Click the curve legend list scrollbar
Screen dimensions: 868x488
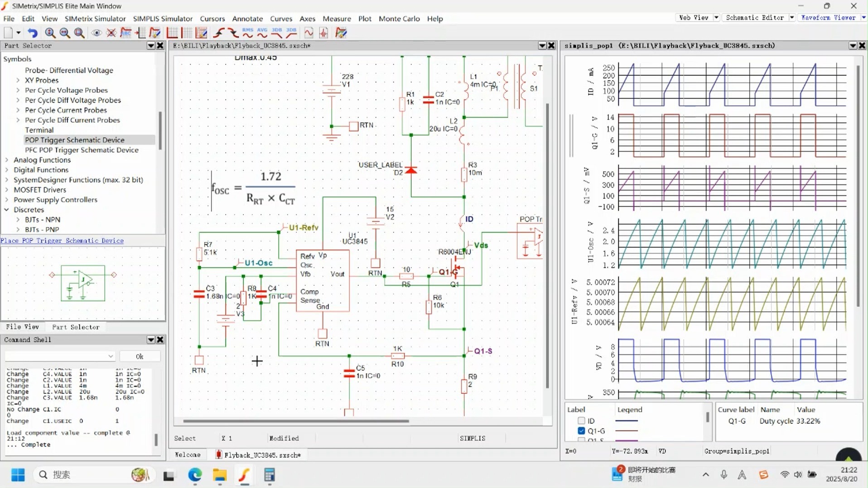click(708, 417)
